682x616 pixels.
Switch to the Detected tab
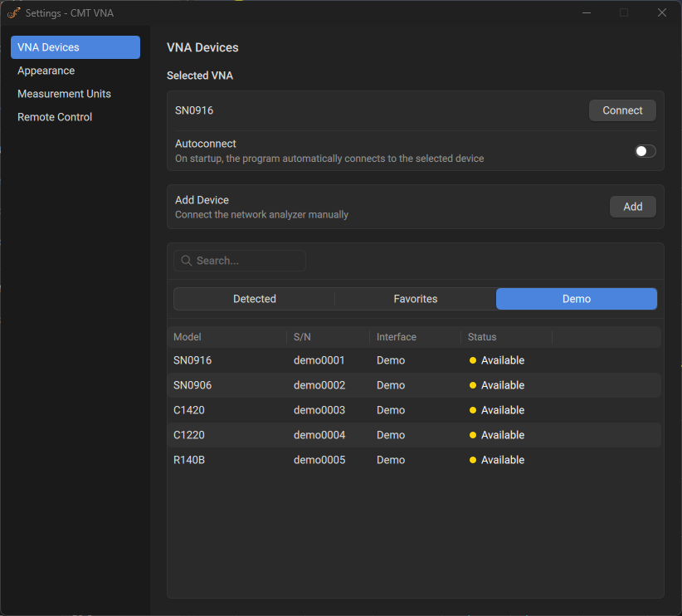[254, 299]
